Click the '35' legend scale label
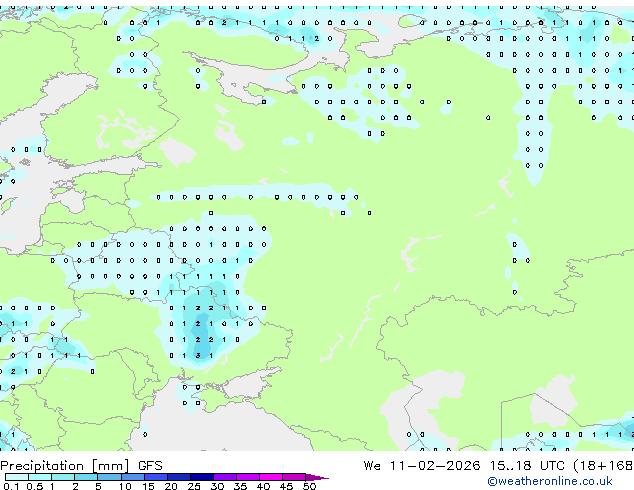The height and width of the screenshot is (490, 634). (240, 486)
